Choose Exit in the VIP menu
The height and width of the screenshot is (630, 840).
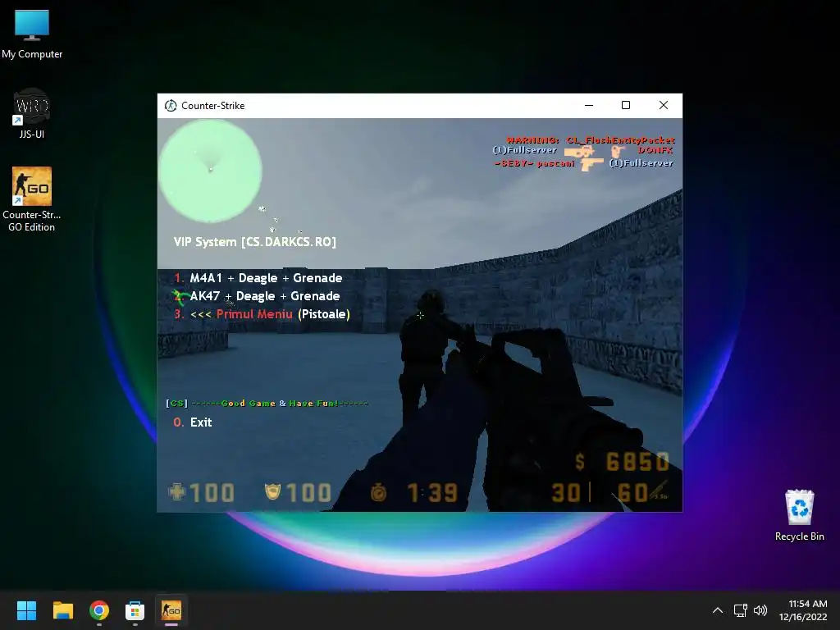pos(193,422)
